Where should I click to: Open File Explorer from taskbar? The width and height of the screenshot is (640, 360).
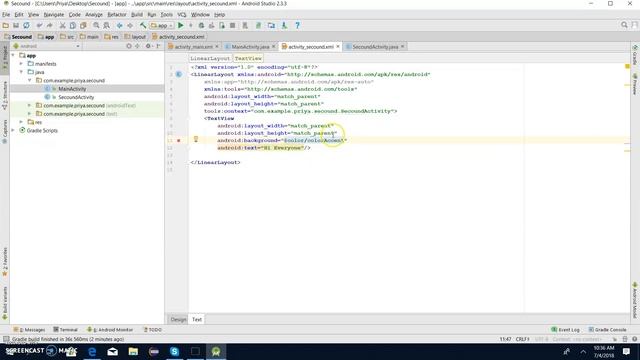(133, 351)
